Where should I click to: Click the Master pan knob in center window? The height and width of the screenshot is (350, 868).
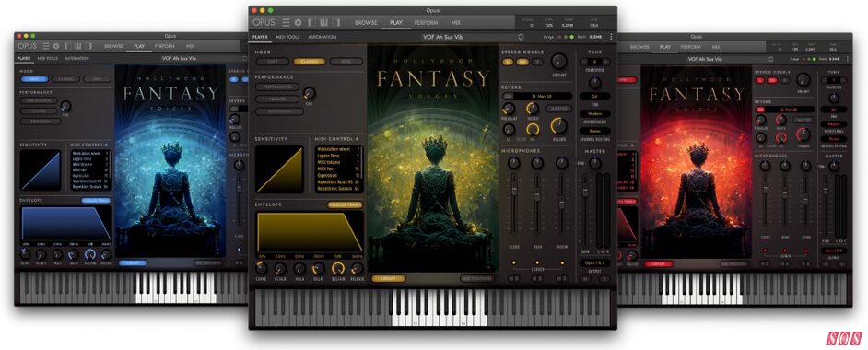click(595, 163)
